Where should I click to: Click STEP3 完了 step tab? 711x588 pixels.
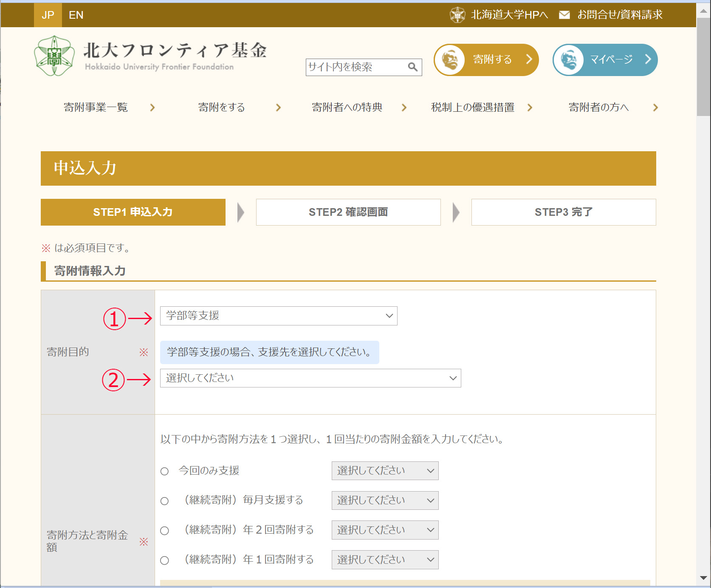(564, 212)
